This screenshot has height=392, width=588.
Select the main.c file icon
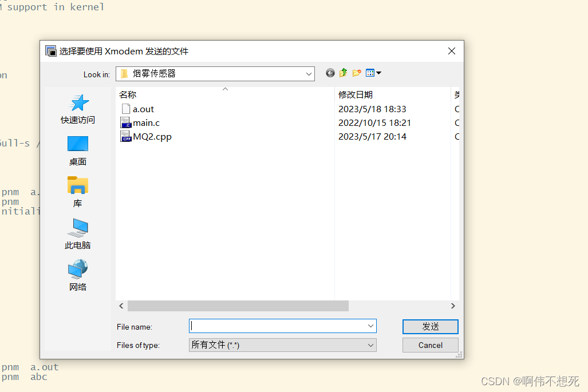coord(126,122)
